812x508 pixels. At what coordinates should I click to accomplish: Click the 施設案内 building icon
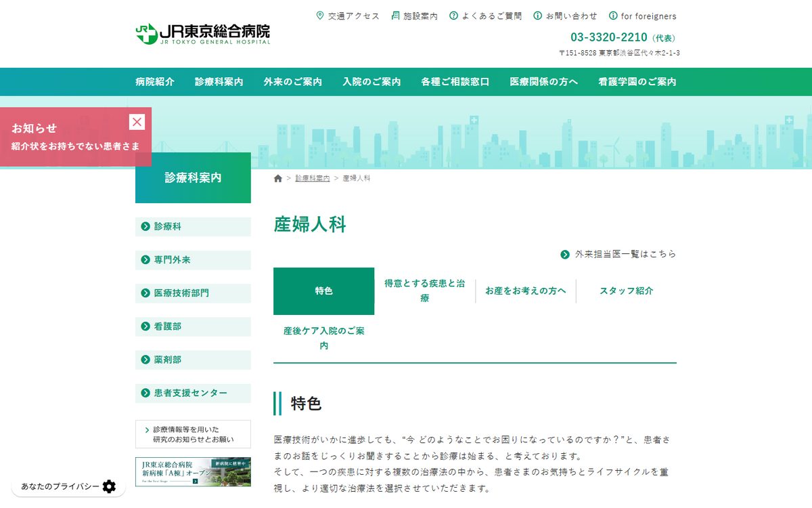click(x=396, y=16)
